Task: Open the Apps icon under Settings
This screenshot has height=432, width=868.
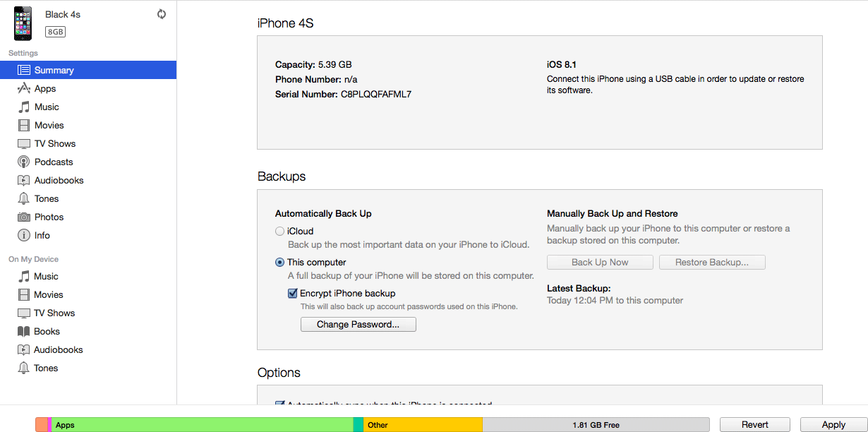Action: [x=24, y=88]
